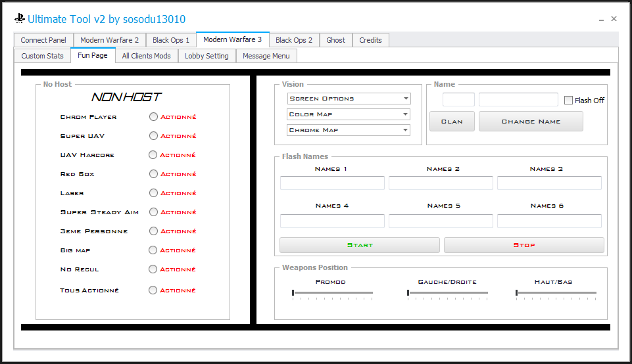Screen dimensions: 632x364
Task: Check the Flash Off checkbox
Action: click(x=568, y=101)
